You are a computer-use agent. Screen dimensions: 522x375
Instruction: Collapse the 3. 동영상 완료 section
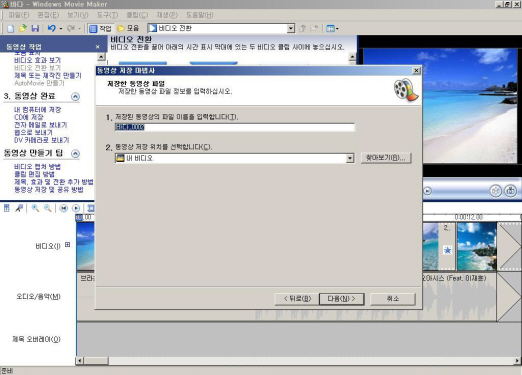point(76,97)
